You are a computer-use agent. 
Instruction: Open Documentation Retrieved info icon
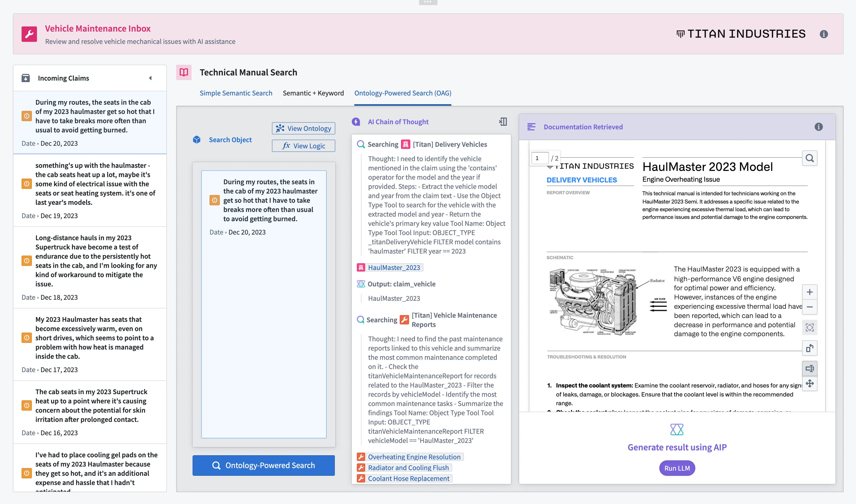818,127
